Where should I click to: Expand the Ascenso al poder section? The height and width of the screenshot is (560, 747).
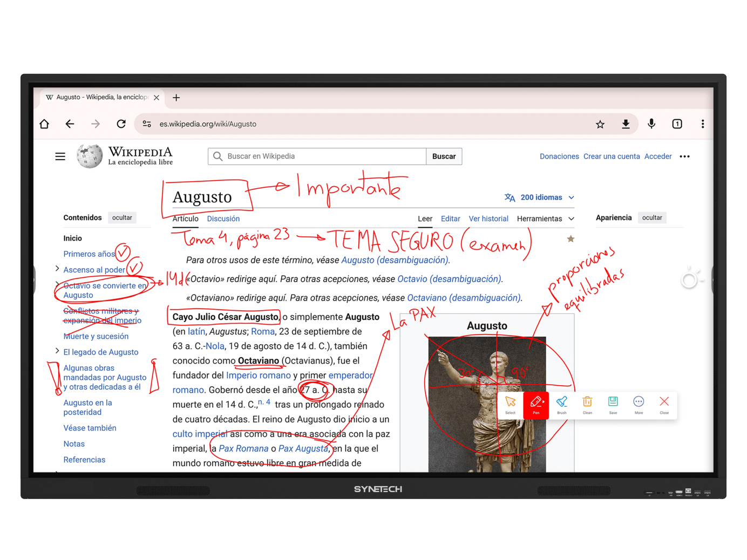pos(57,269)
